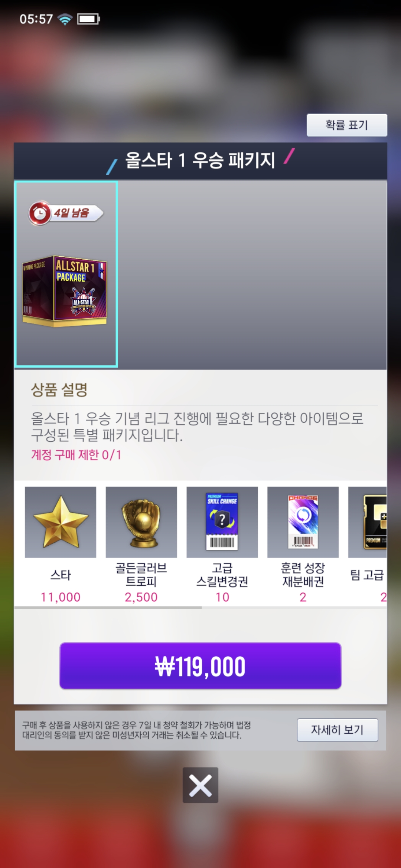Tap the 상품 설명 heading

[x=59, y=390]
